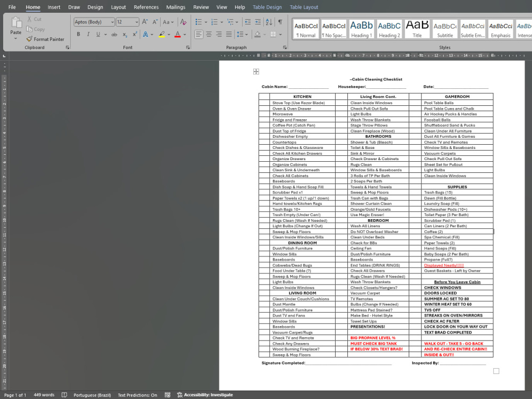This screenshot has height=399, width=532.
Task: Click the Copy icon
Action: [x=29, y=29]
